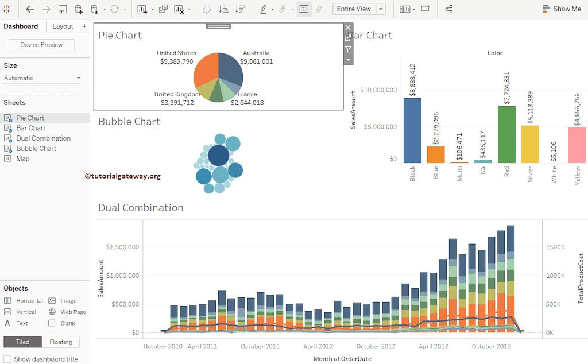This screenshot has width=588, height=364.
Task: Select the Show Mark Labels icon
Action: tap(304, 9)
